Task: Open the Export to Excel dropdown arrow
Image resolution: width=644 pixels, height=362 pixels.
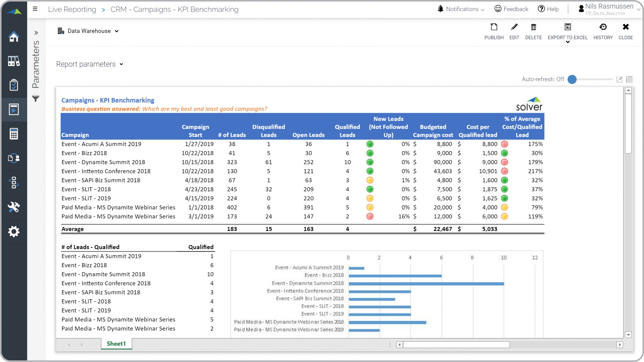Action: click(x=568, y=42)
